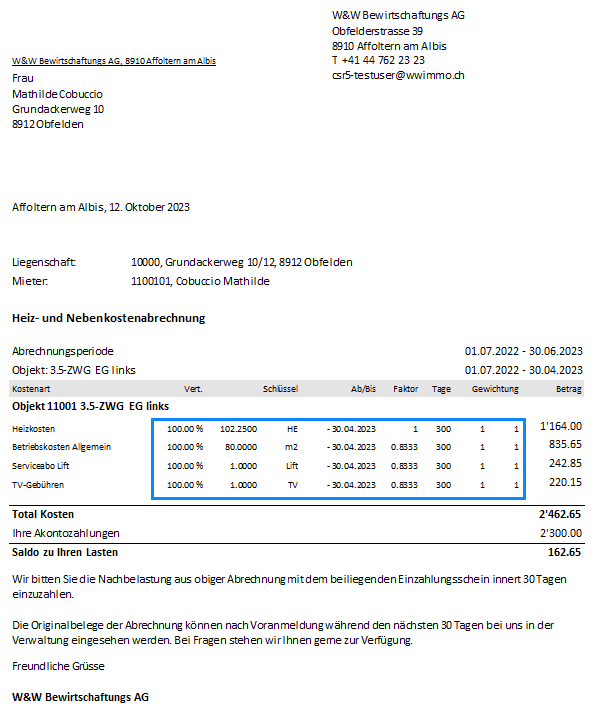
Task: Click '100.00 %' in the TV-Gebühren row
Action: (x=185, y=485)
